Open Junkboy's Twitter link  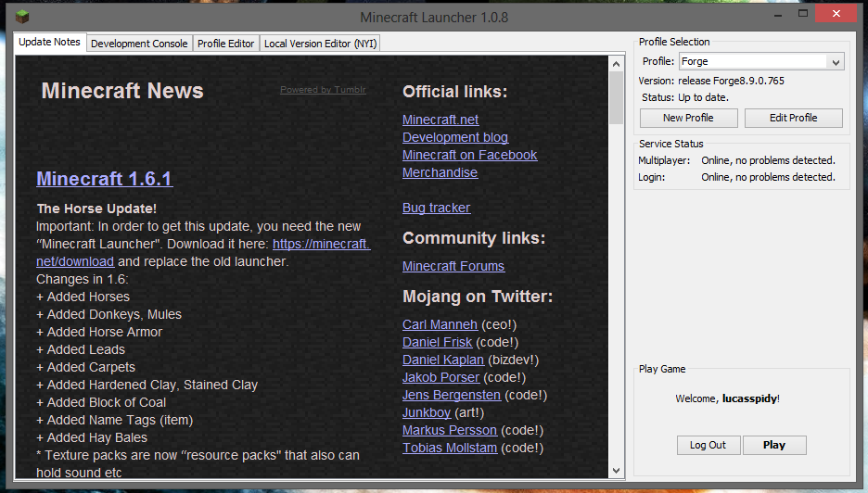coord(427,413)
